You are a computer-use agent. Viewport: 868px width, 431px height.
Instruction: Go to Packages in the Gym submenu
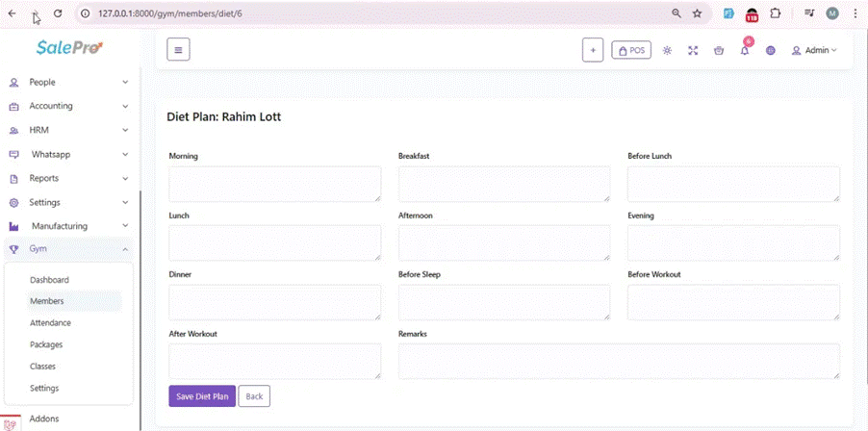coord(47,344)
